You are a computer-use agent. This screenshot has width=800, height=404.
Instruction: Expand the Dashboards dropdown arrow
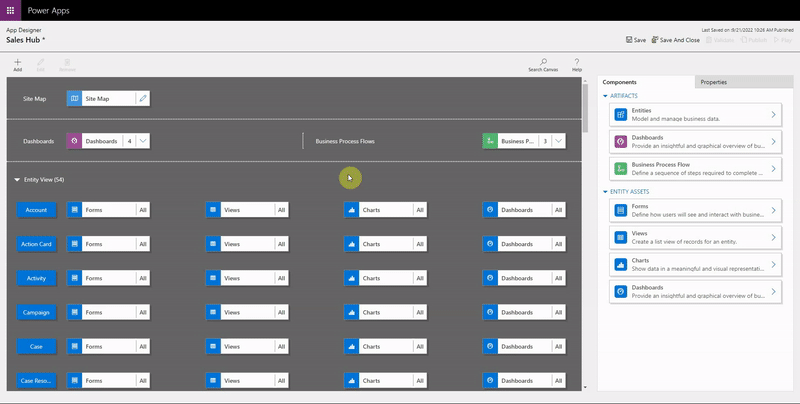click(144, 141)
